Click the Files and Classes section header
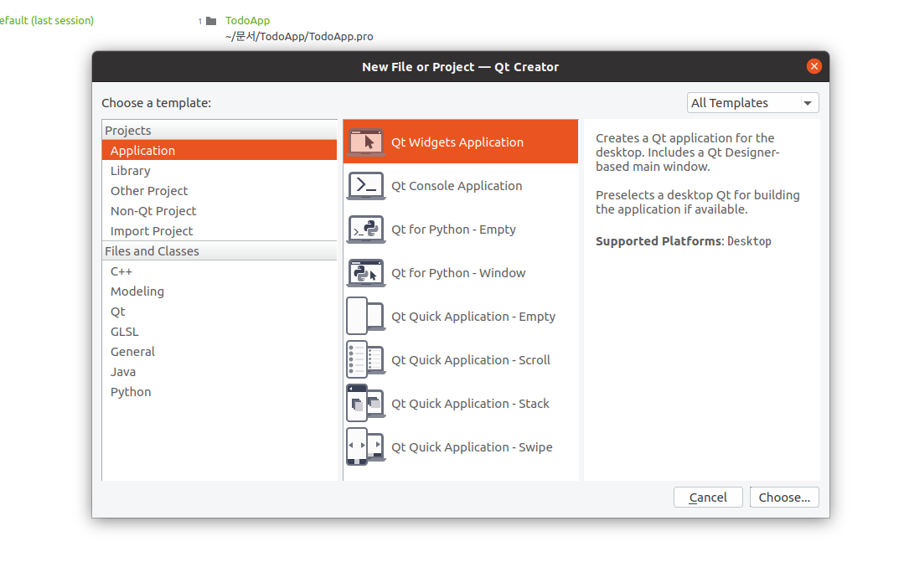Viewport: 904px width, 588px height. [219, 250]
